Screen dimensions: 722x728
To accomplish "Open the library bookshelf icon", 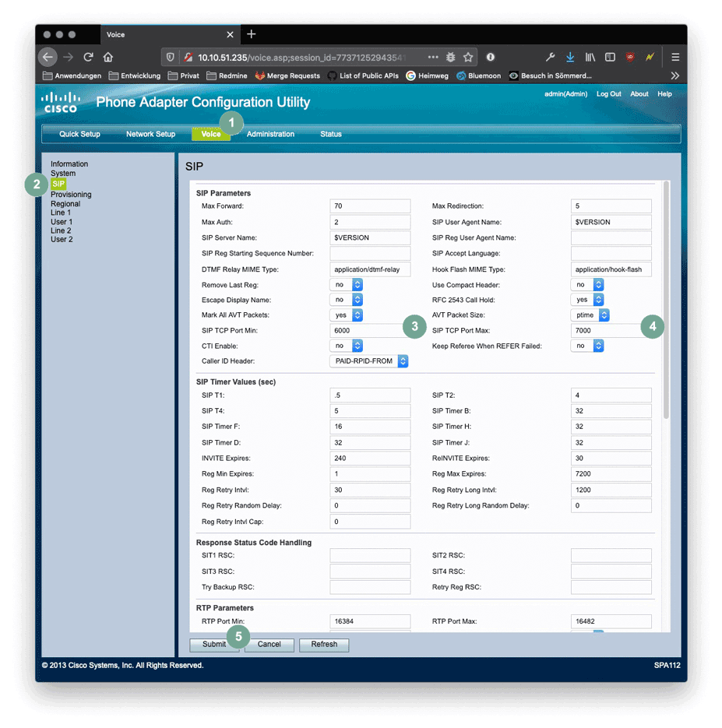I will (590, 57).
